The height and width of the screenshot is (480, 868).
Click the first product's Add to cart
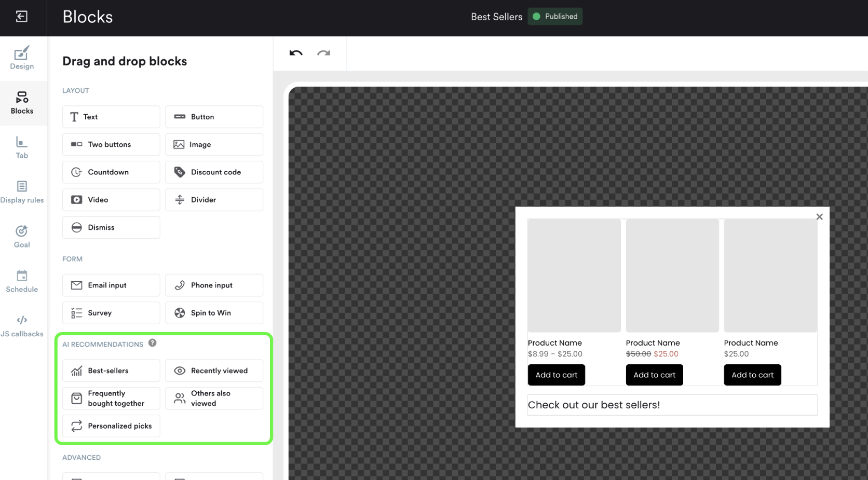(x=556, y=375)
